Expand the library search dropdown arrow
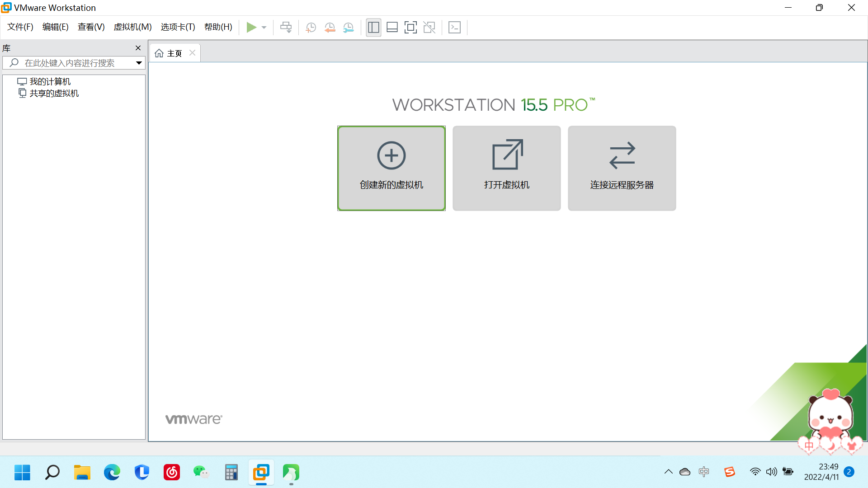This screenshot has height=488, width=868. [139, 63]
